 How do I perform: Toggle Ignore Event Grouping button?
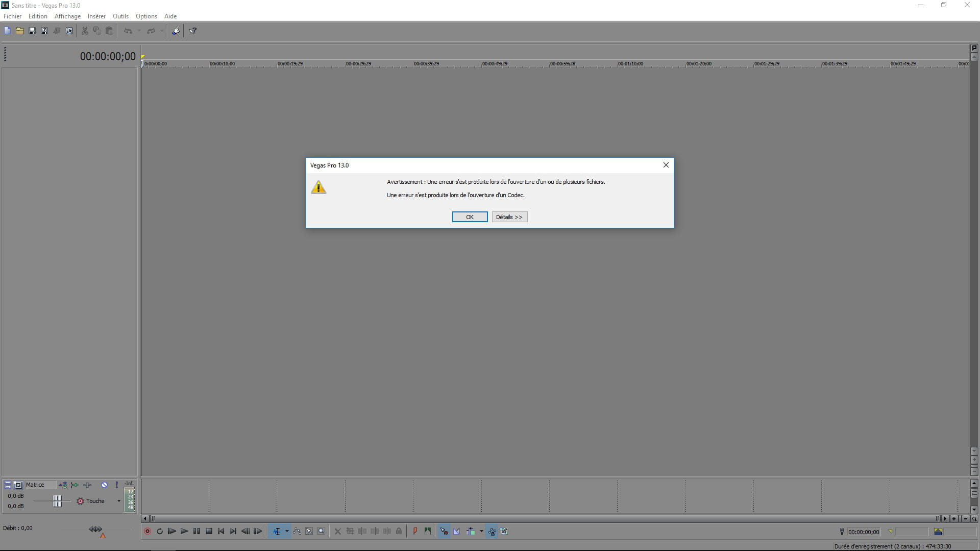point(504,531)
